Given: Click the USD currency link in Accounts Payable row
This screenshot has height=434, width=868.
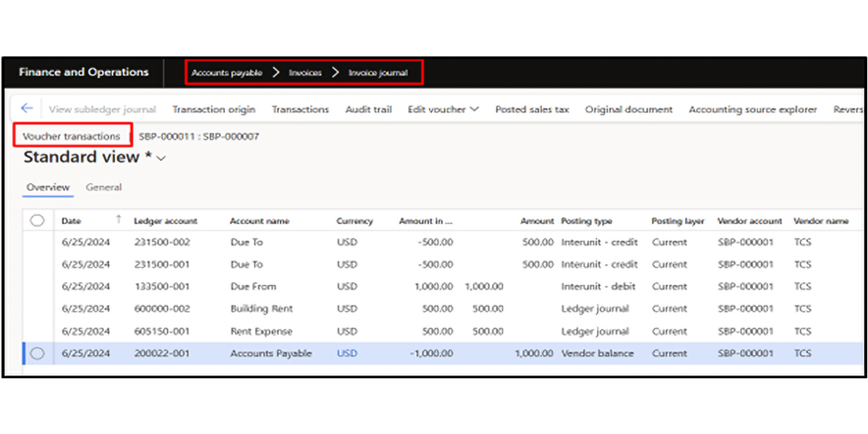Looking at the screenshot, I should pos(346,354).
